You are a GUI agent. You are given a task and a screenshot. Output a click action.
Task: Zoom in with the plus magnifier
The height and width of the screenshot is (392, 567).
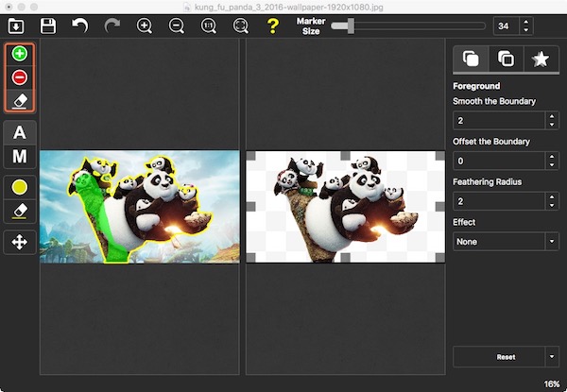coord(145,26)
